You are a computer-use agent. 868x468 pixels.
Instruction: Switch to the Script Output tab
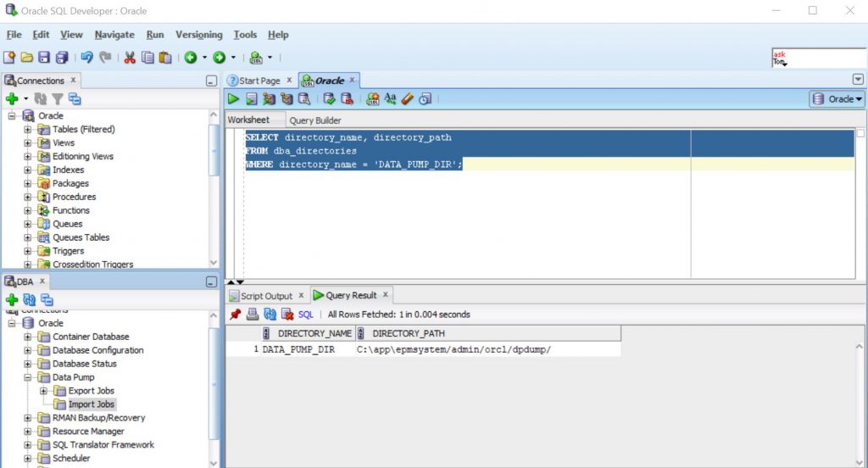point(266,296)
